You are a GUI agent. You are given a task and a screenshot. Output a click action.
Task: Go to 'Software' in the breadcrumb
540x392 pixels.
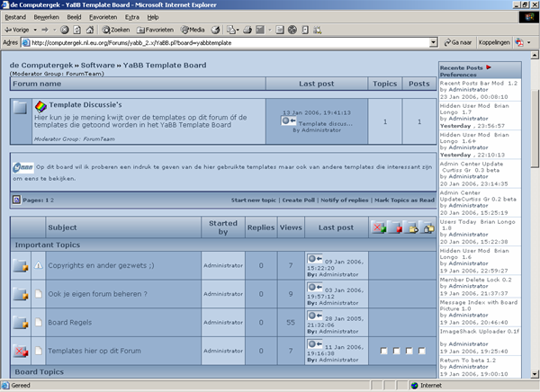coord(98,65)
